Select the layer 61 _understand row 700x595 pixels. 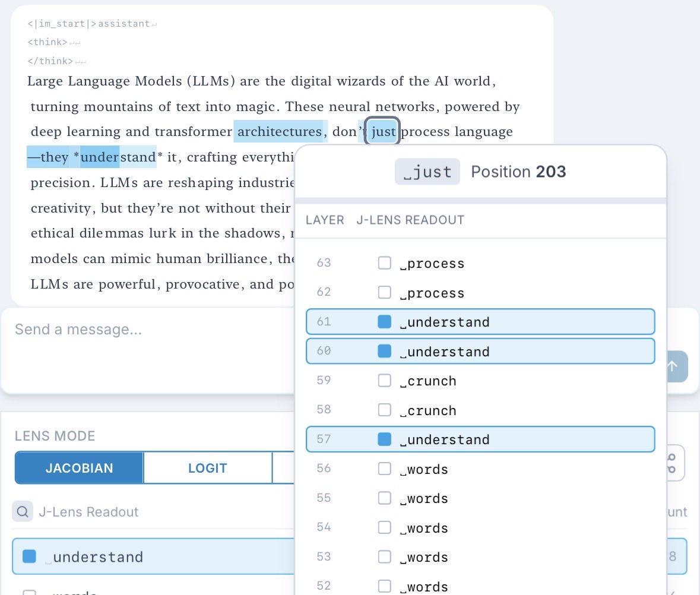point(480,321)
